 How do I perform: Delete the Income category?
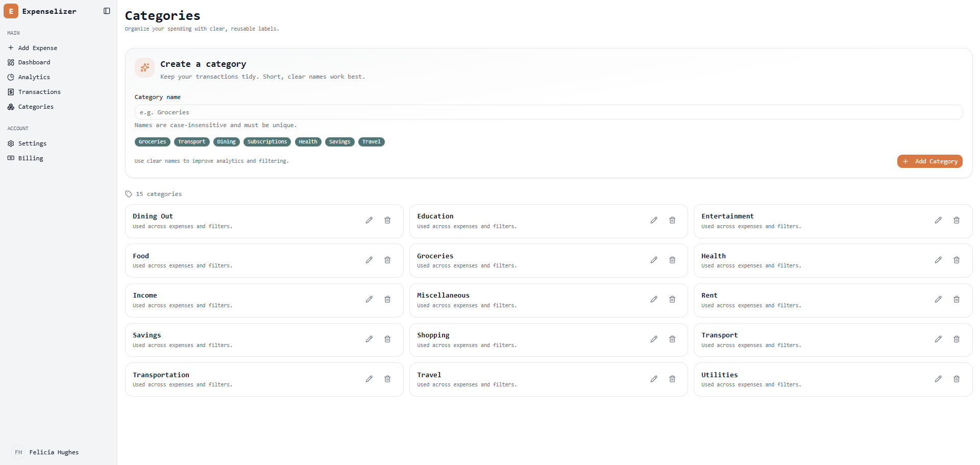(x=387, y=300)
